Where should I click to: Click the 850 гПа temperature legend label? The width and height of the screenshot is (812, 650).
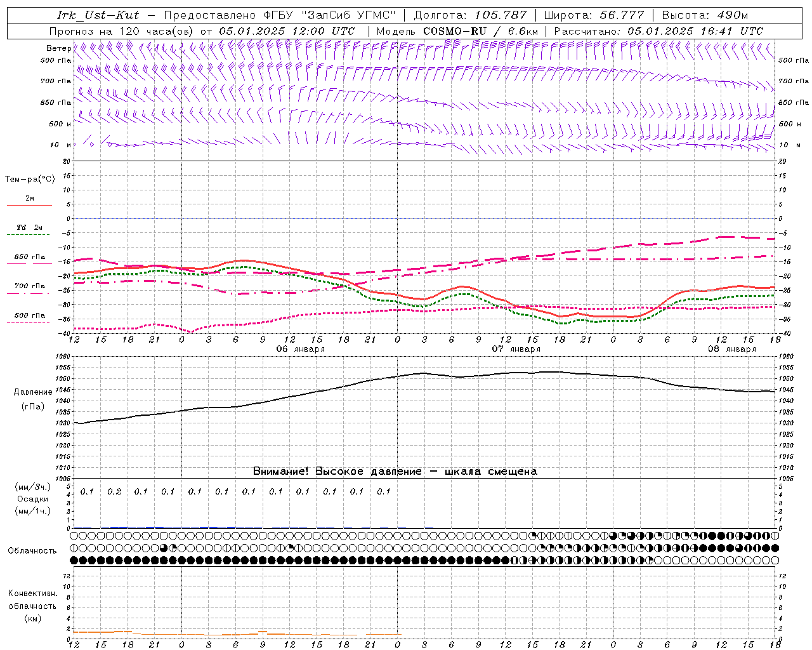pyautogui.click(x=30, y=257)
